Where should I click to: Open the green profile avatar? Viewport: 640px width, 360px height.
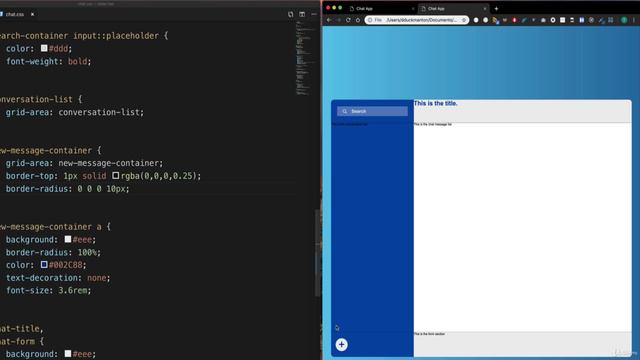point(624,20)
